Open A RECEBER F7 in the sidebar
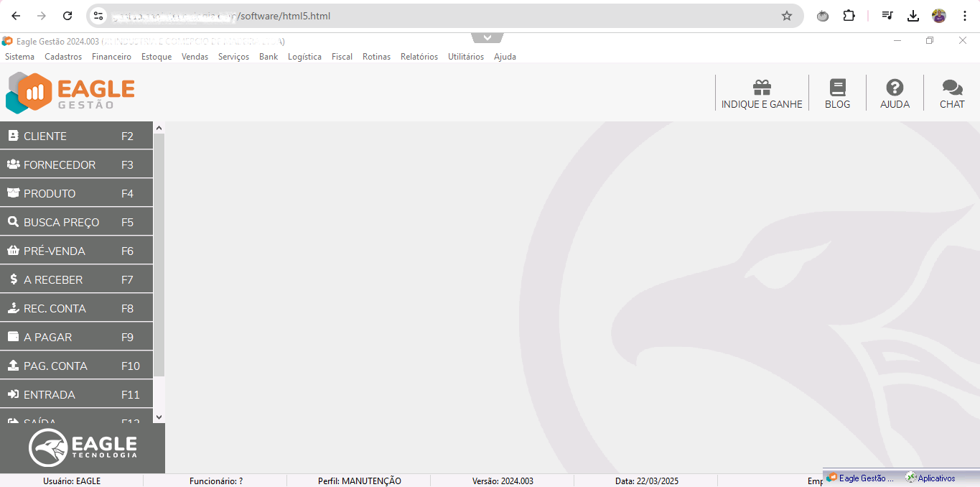The width and height of the screenshot is (980, 487). [x=76, y=279]
